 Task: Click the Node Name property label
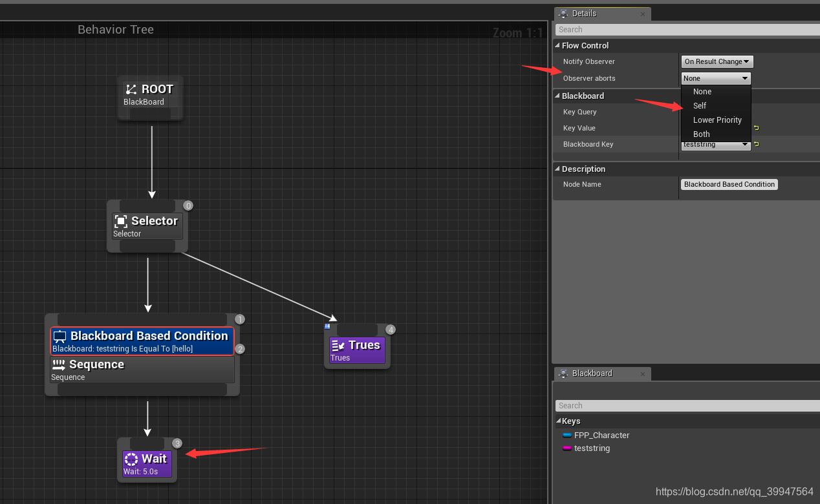tap(582, 185)
